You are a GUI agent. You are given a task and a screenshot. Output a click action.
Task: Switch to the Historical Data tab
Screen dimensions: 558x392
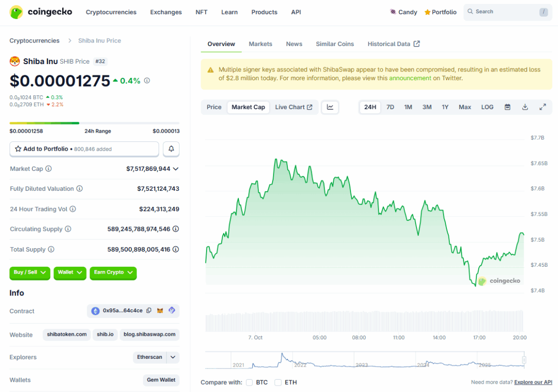pyautogui.click(x=389, y=44)
